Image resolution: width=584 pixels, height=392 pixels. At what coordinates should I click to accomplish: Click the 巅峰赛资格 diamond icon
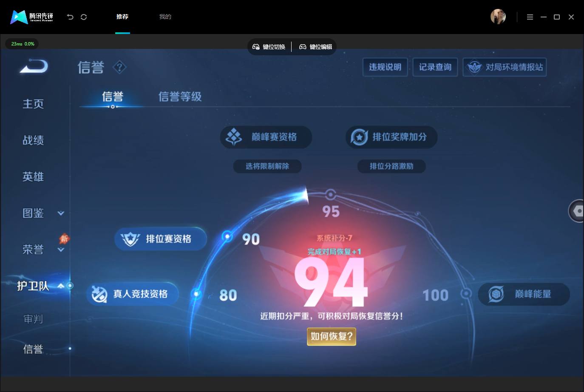tap(234, 137)
